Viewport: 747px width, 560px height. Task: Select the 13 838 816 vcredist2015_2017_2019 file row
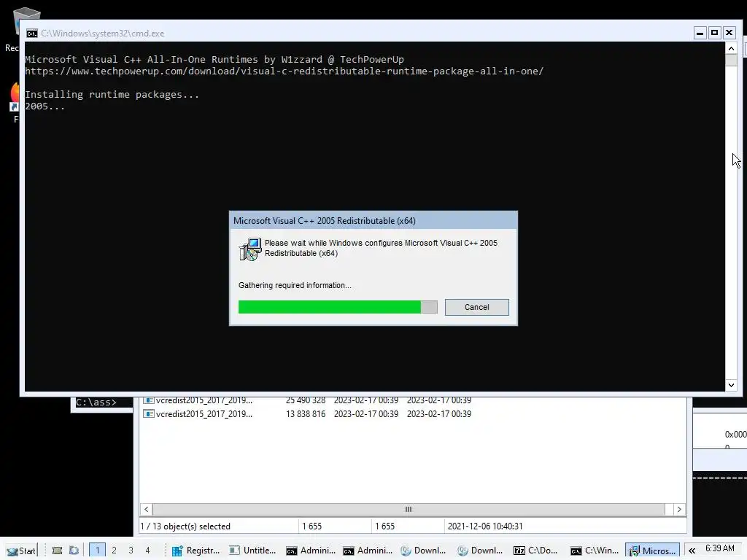(307, 414)
